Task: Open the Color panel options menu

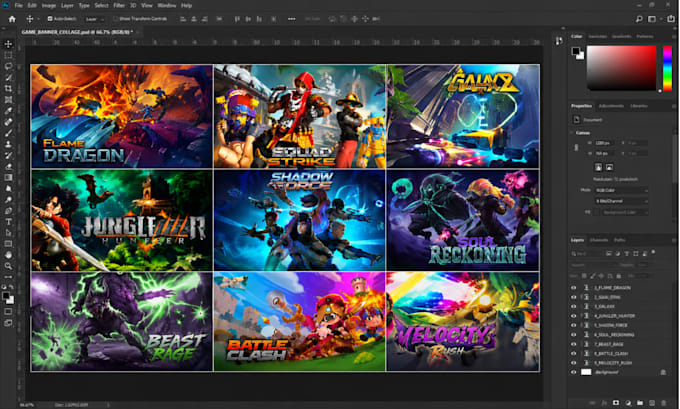Action: coord(673,36)
